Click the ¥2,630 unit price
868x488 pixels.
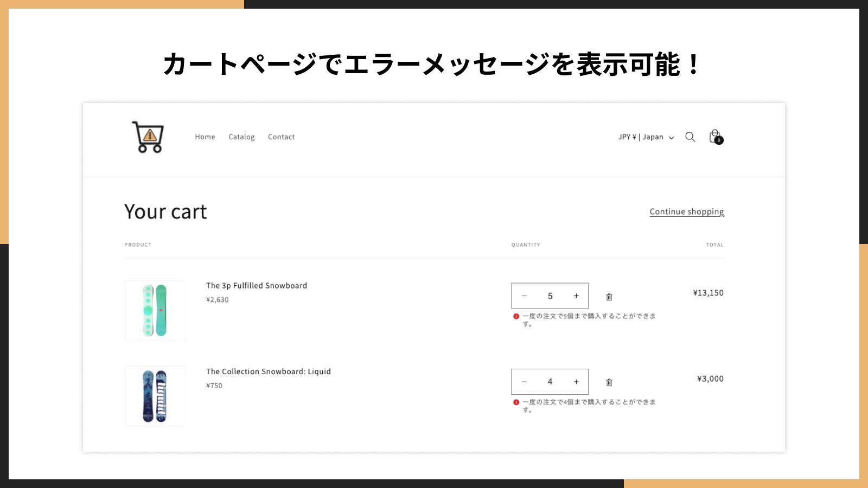click(x=217, y=300)
